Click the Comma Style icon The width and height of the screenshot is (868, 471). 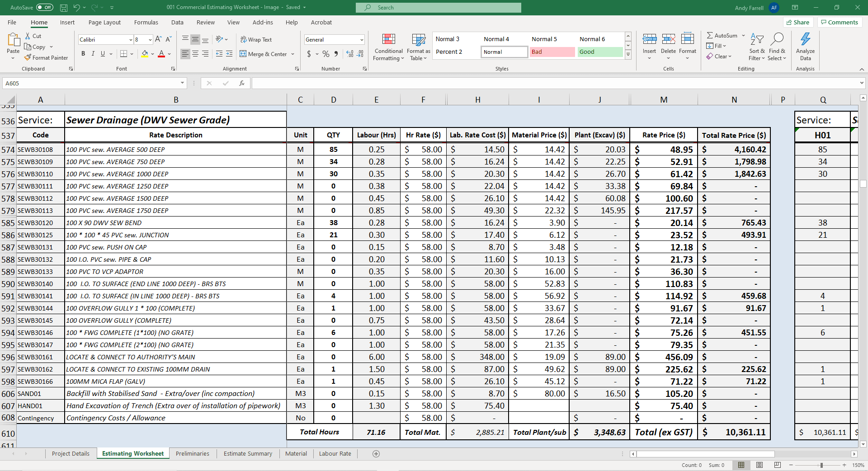tap(336, 54)
